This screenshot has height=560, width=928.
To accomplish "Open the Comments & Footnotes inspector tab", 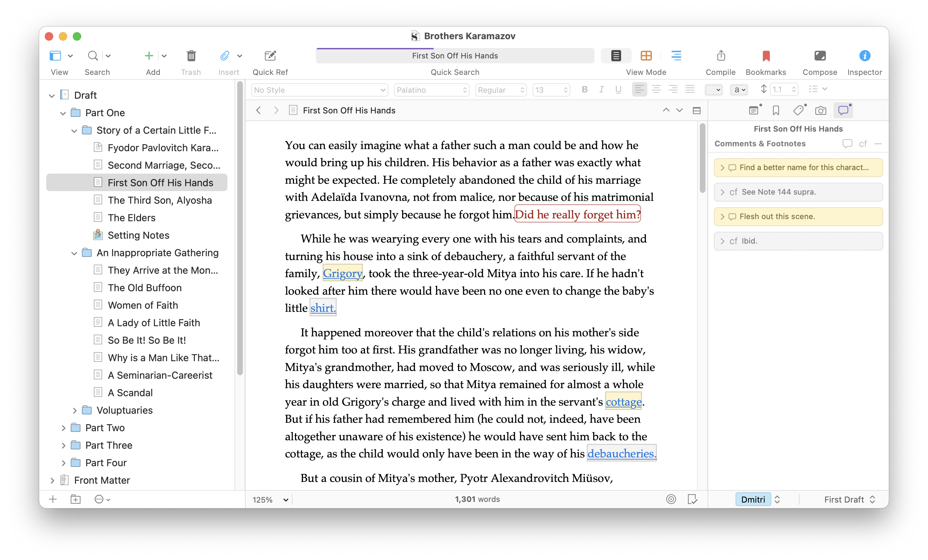I will (843, 111).
